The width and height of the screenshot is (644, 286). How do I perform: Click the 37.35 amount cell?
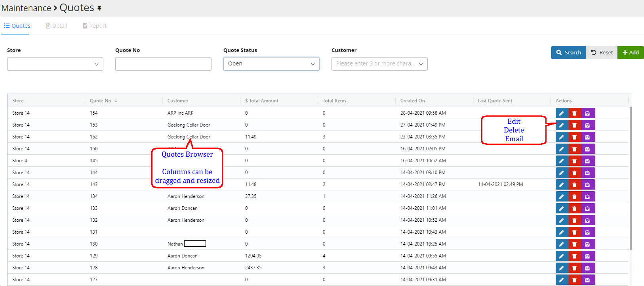pos(251,196)
